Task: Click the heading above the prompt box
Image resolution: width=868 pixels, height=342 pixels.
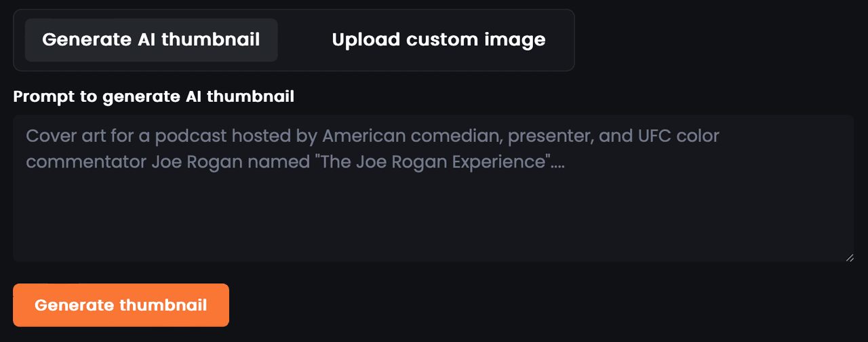Action: click(153, 96)
